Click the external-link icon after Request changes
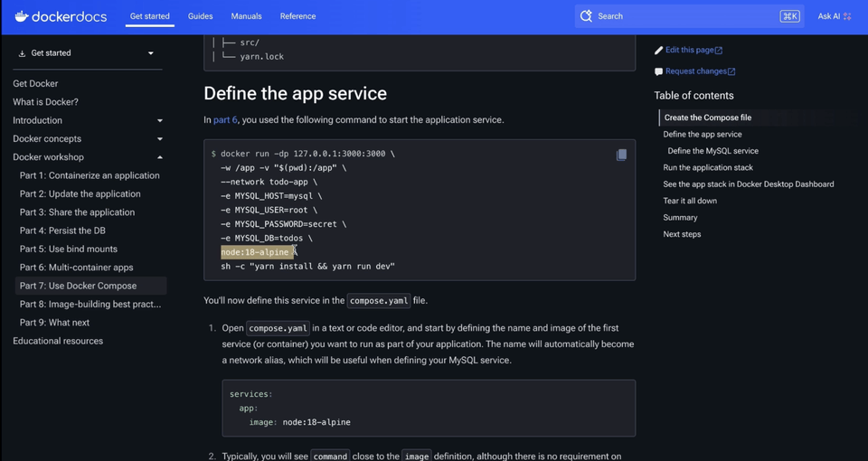The width and height of the screenshot is (868, 461). pyautogui.click(x=731, y=71)
